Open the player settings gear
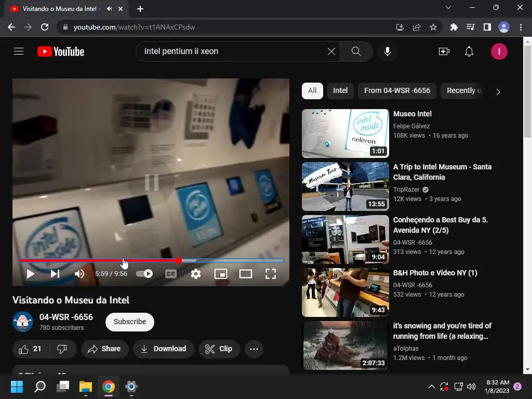 coord(196,274)
